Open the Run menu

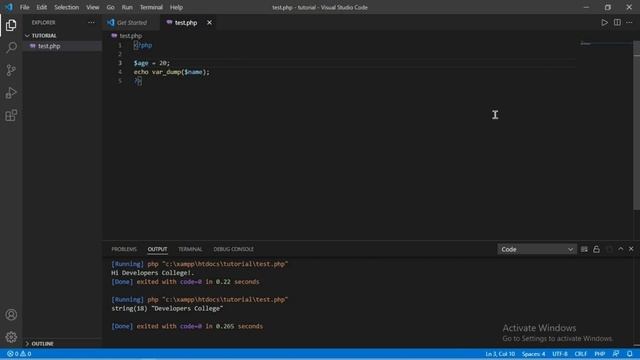(x=127, y=7)
